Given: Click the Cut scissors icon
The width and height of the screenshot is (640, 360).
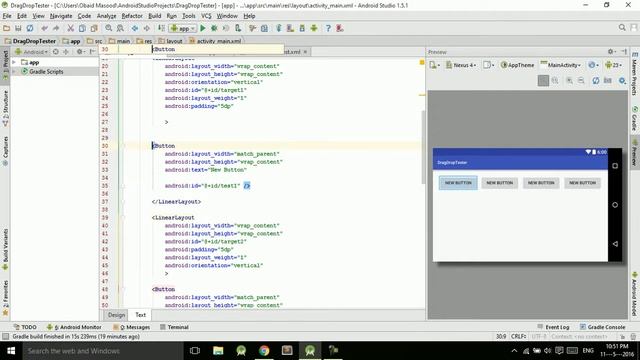Looking at the screenshot, I should [x=71, y=28].
